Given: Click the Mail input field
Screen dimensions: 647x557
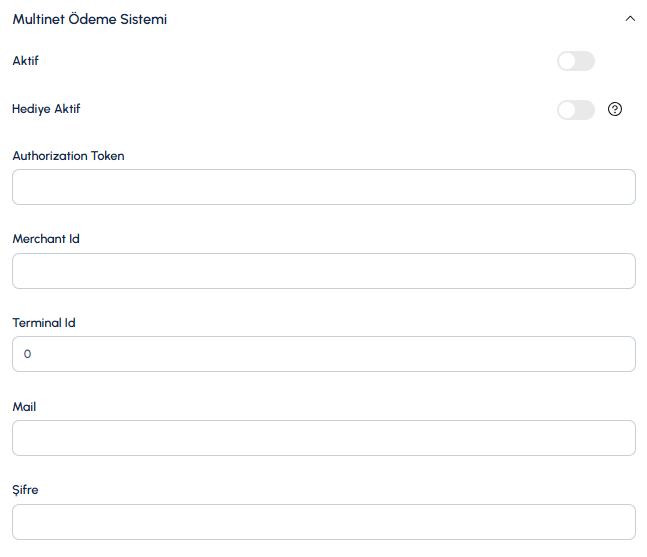Looking at the screenshot, I should point(324,438).
